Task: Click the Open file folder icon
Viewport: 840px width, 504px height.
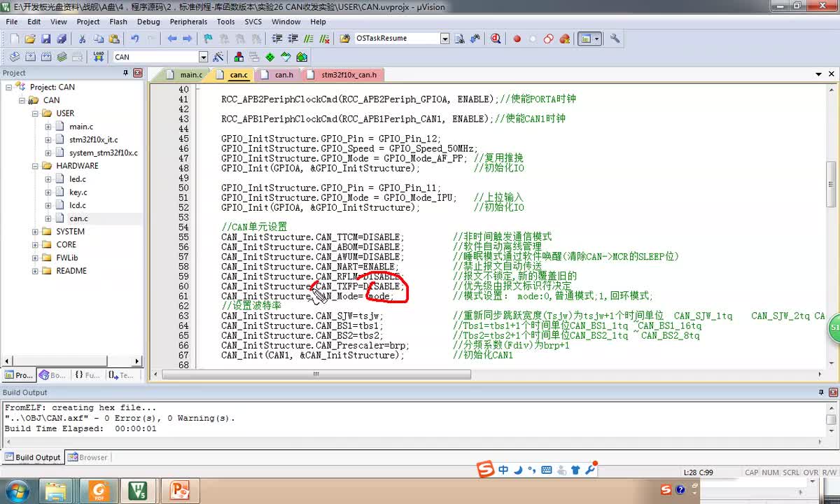Action: point(30,38)
